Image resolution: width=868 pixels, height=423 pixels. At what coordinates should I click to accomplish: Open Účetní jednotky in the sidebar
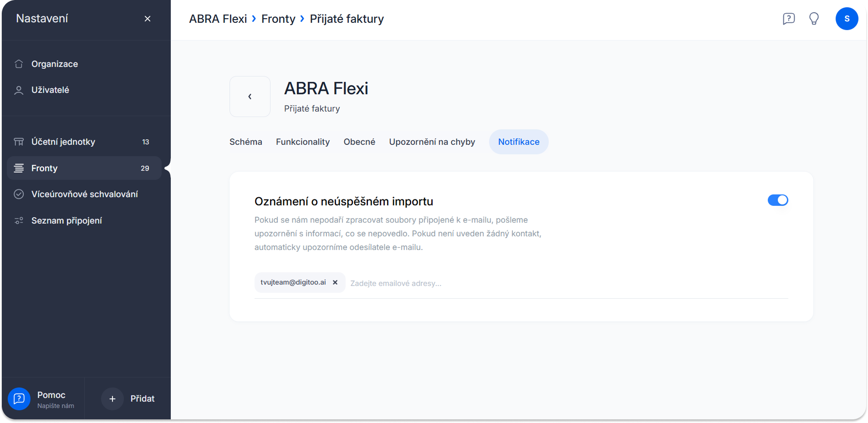[85, 142]
